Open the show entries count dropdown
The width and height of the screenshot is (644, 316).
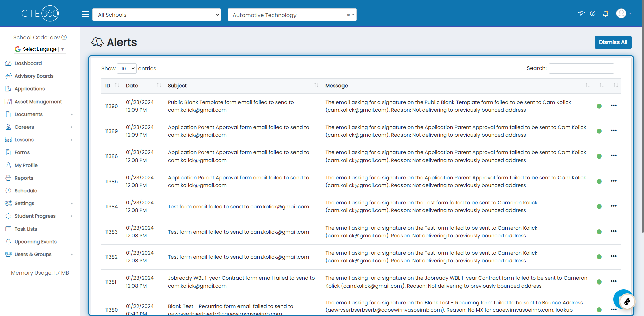(x=127, y=69)
